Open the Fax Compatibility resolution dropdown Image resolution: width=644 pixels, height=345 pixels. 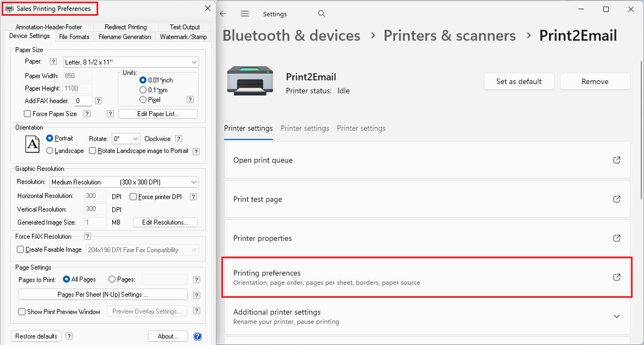pyautogui.click(x=142, y=250)
